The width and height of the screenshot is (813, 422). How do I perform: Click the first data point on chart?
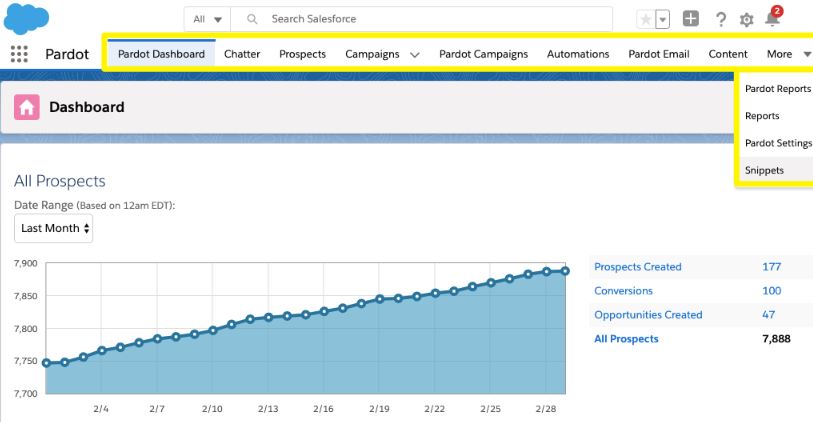click(x=46, y=363)
